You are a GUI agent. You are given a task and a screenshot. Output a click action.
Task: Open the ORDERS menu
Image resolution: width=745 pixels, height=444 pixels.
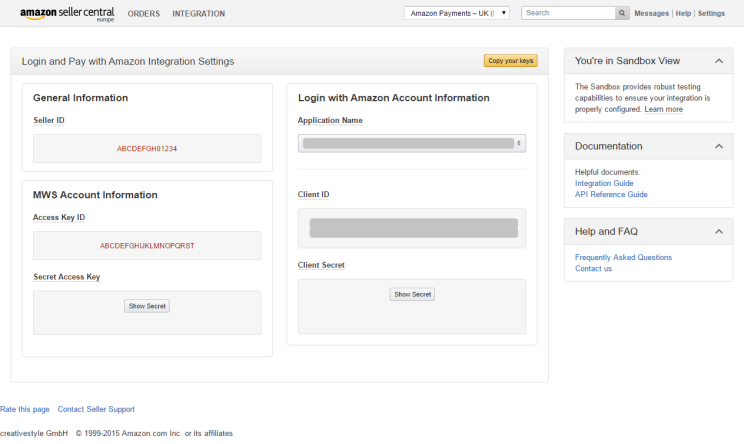coord(143,14)
